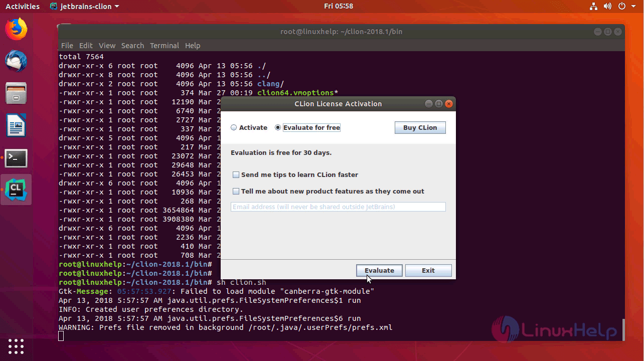Minimize the CLion License Activation dialog
The width and height of the screenshot is (644, 361).
click(429, 104)
